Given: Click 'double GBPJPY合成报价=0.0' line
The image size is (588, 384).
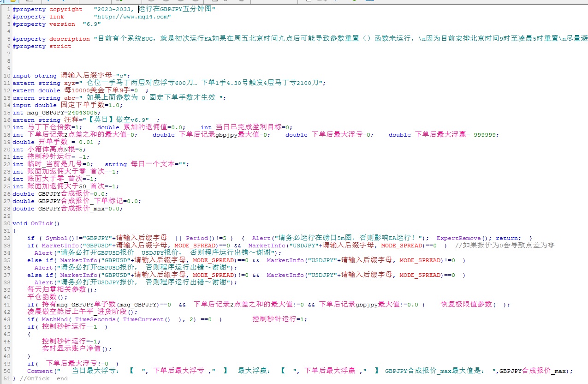Looking at the screenshot, I should click(x=60, y=194).
